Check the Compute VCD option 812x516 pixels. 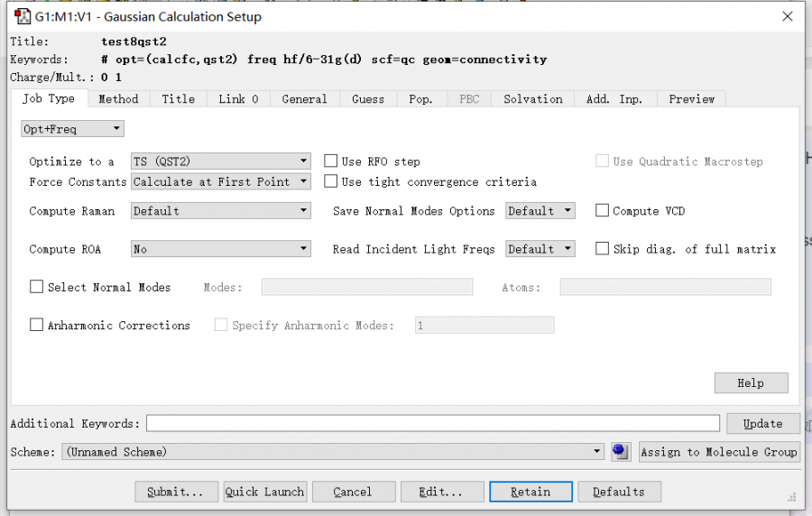[x=602, y=210]
